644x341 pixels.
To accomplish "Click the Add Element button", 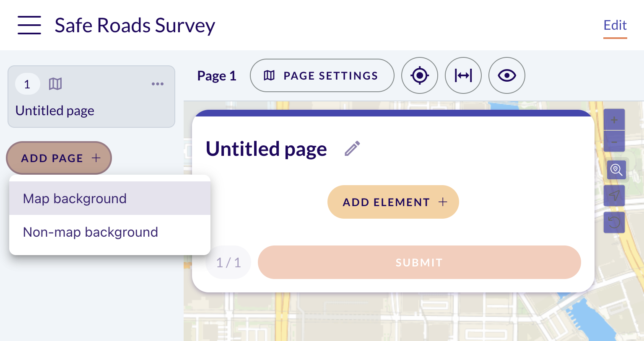I will (393, 202).
